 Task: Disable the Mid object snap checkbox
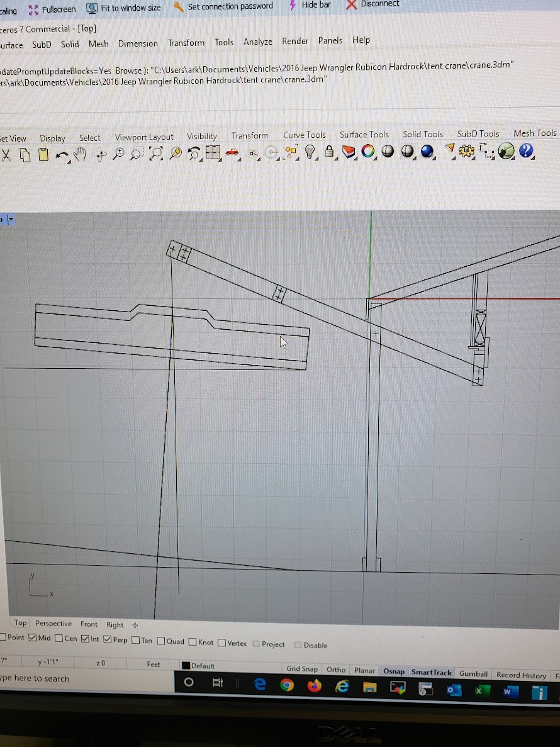coord(33,638)
